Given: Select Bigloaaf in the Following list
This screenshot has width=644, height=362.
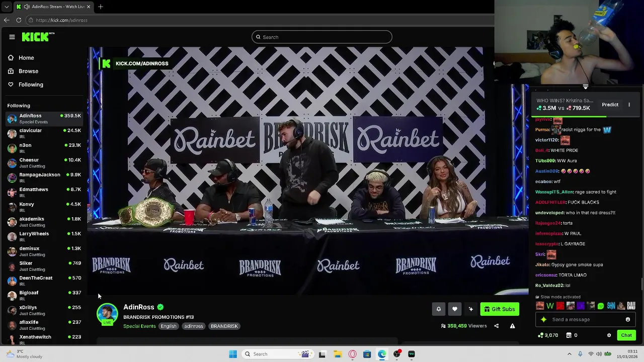Looking at the screenshot, I should click(x=44, y=295).
